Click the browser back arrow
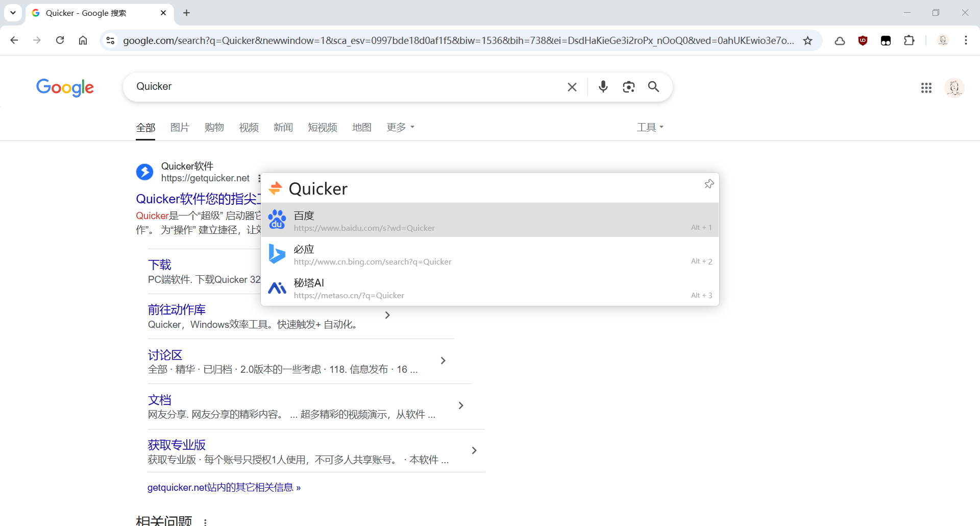 (x=14, y=40)
